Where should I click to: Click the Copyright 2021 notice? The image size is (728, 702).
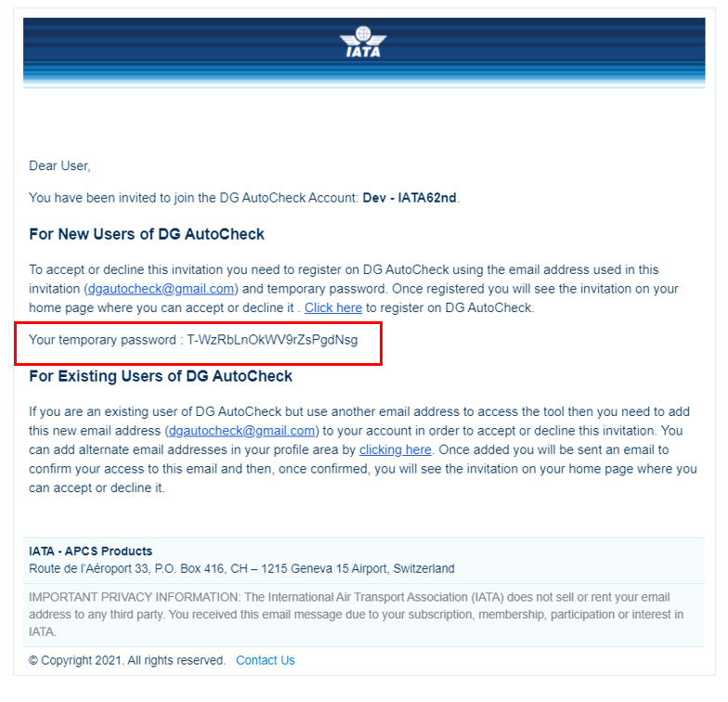126,660
